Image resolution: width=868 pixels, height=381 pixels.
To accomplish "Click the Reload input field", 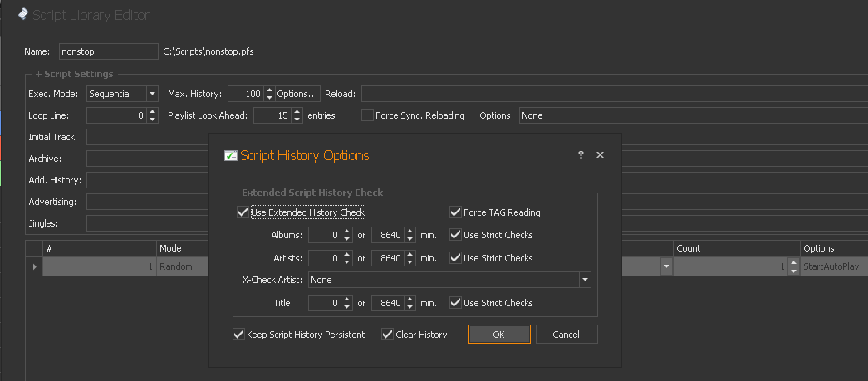I will pos(615,94).
